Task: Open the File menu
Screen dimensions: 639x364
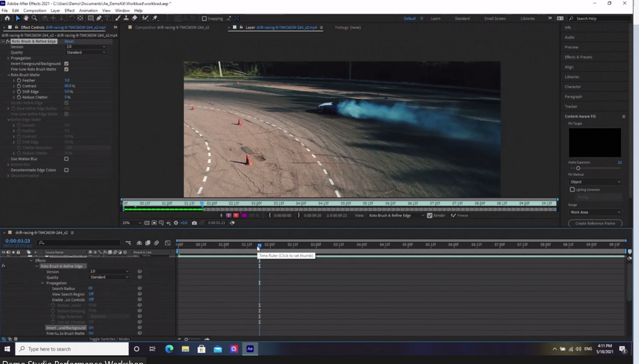Action: 4,11
